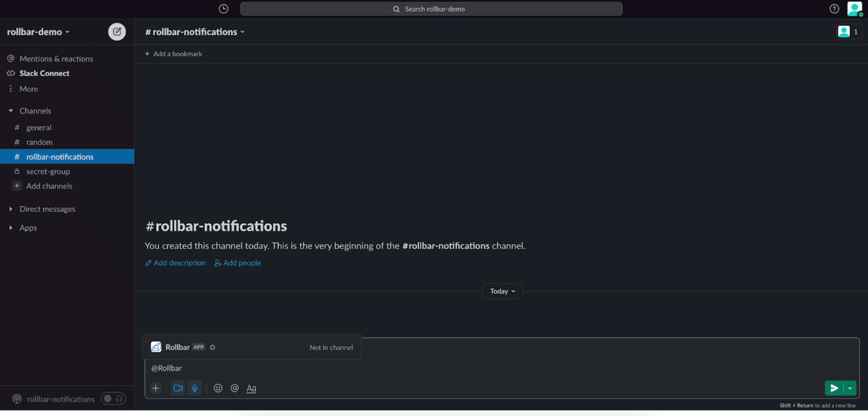Screen dimensions: 868x416
Task: Toggle text formatting with Aa button
Action: (251, 388)
